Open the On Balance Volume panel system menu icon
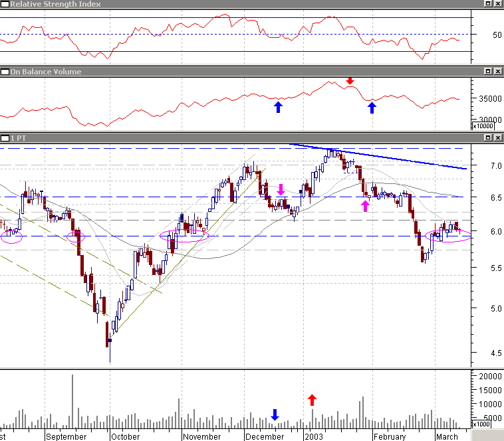This screenshot has width=504, height=441. coord(5,72)
